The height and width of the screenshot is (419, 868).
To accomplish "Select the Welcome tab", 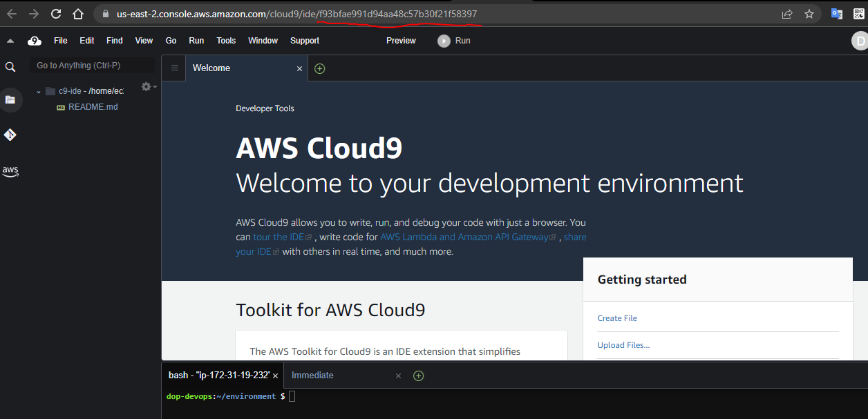I will (211, 68).
